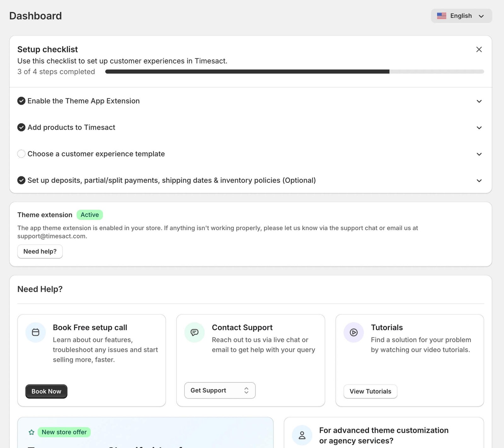The width and height of the screenshot is (504, 448).
Task: Open the English language dropdown
Action: (x=461, y=16)
